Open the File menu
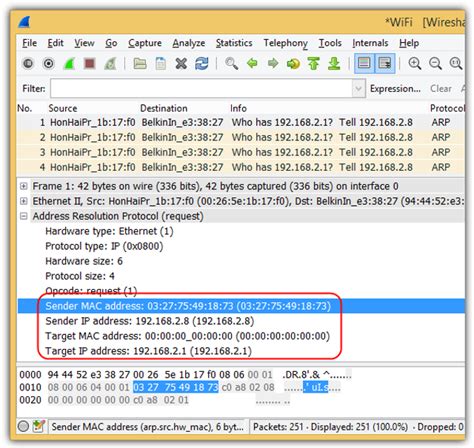 point(29,43)
